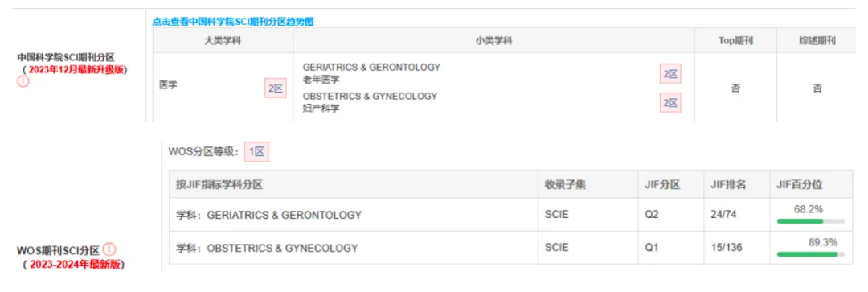The width and height of the screenshot is (868, 292).
Task: Click the 综述期刊 column header
Action: click(817, 41)
